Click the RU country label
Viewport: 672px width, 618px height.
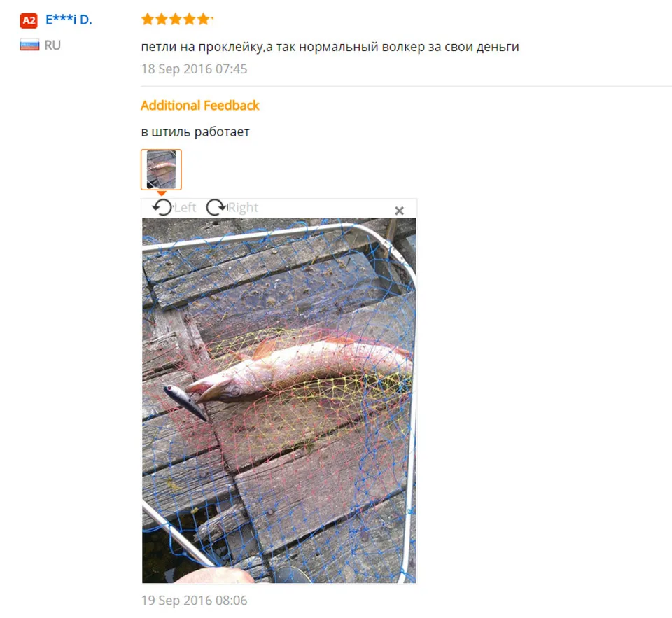point(52,45)
